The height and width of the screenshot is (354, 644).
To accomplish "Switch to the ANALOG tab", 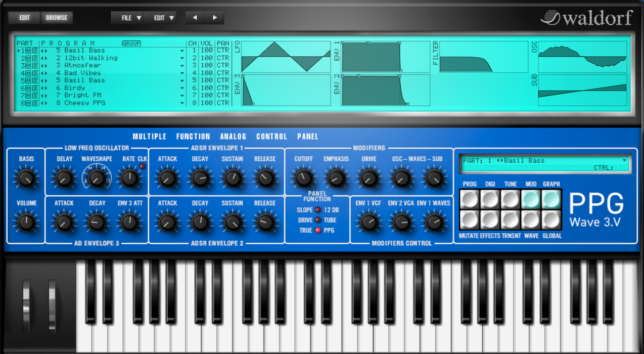I will click(x=233, y=136).
